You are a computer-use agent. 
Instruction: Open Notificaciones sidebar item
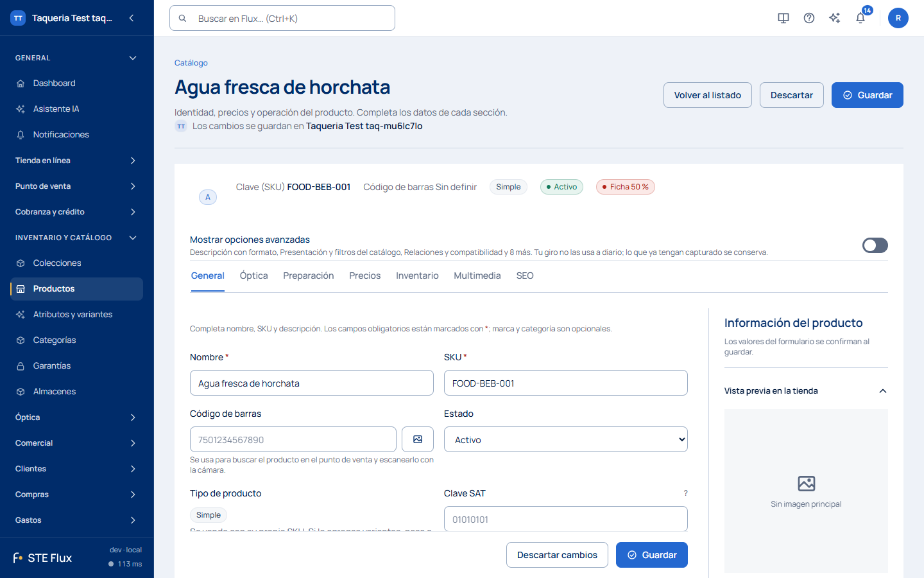click(x=76, y=135)
